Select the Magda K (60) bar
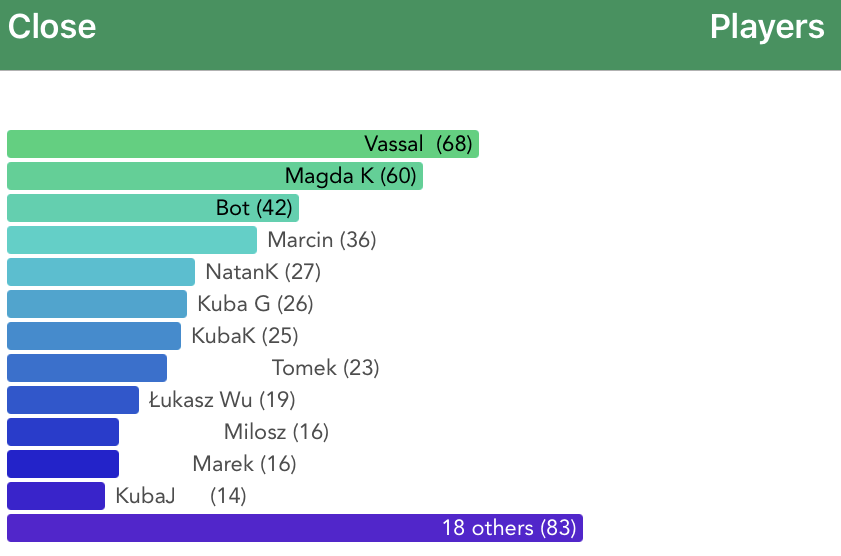This screenshot has height=556, width=841. pyautogui.click(x=215, y=176)
